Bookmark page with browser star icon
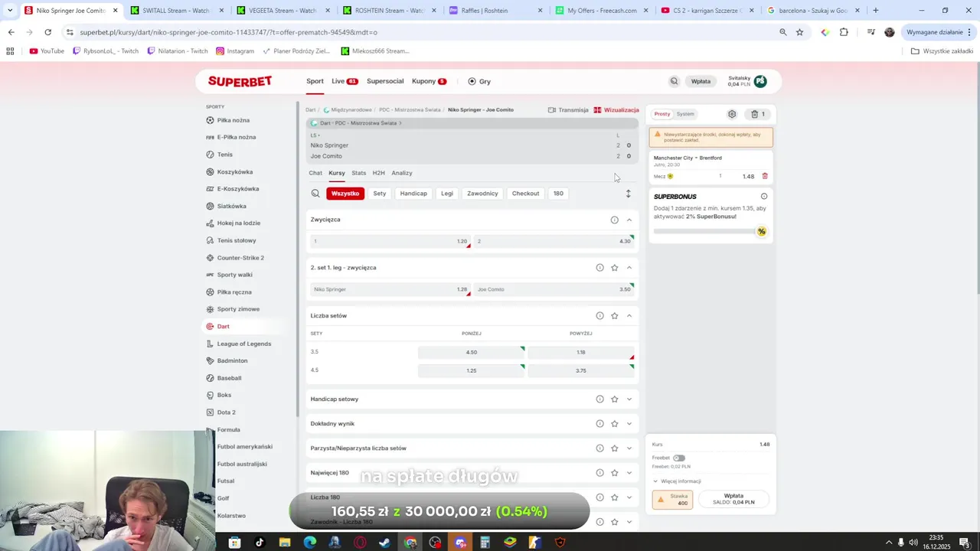The width and height of the screenshot is (980, 551). point(799,32)
